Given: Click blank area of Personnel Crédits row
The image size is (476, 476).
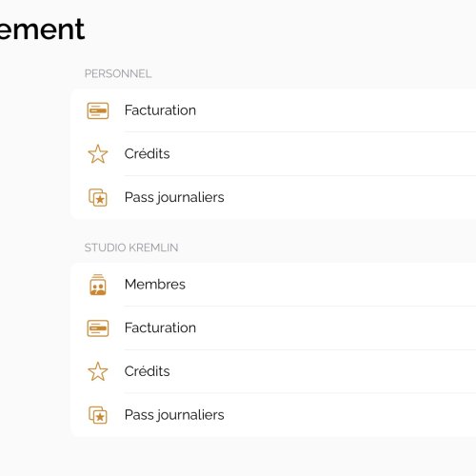Looking at the screenshot, I should coord(324,154).
